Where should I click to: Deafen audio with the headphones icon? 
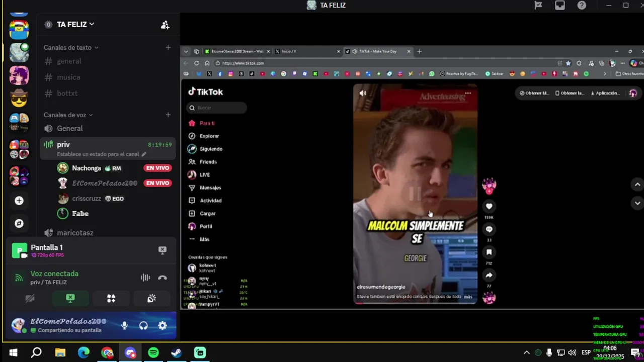(143, 325)
